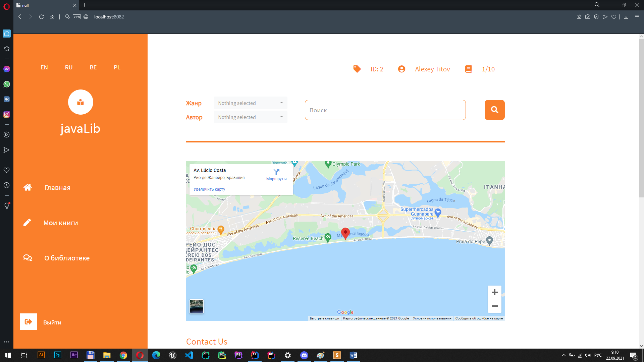Click Условия использования link on map

click(x=432, y=318)
